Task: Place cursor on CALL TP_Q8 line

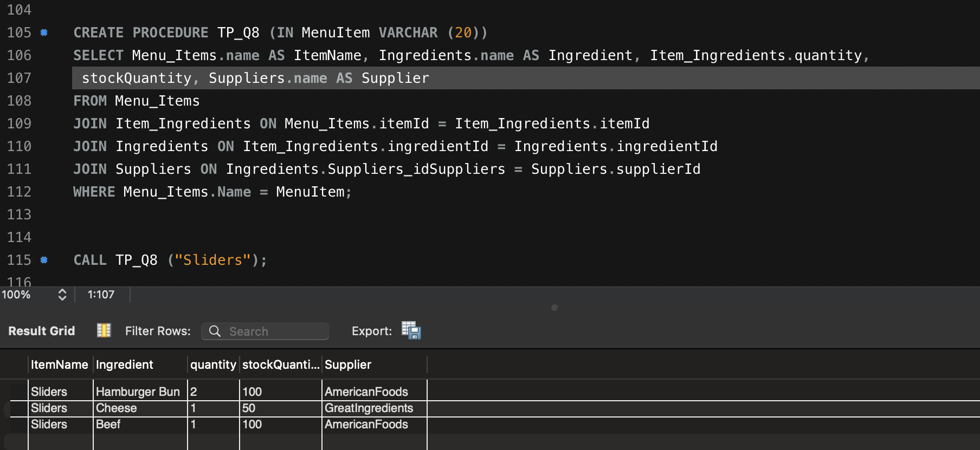Action: [170, 260]
